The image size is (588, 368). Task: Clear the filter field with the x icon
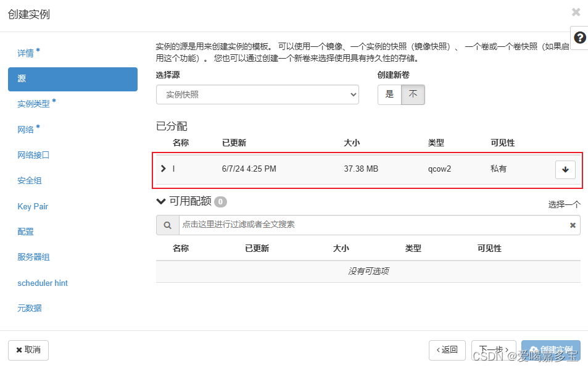coord(573,225)
